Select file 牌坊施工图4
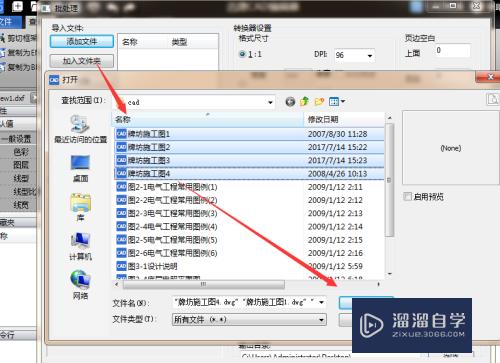Image resolution: width=500 pixels, height=363 pixels. 249,173
